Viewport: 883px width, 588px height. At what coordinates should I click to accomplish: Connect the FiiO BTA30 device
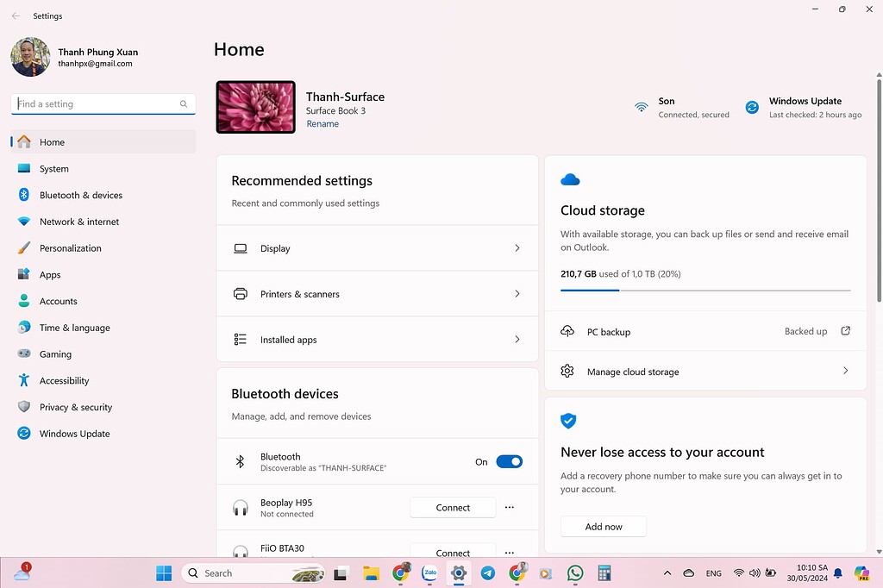click(453, 551)
